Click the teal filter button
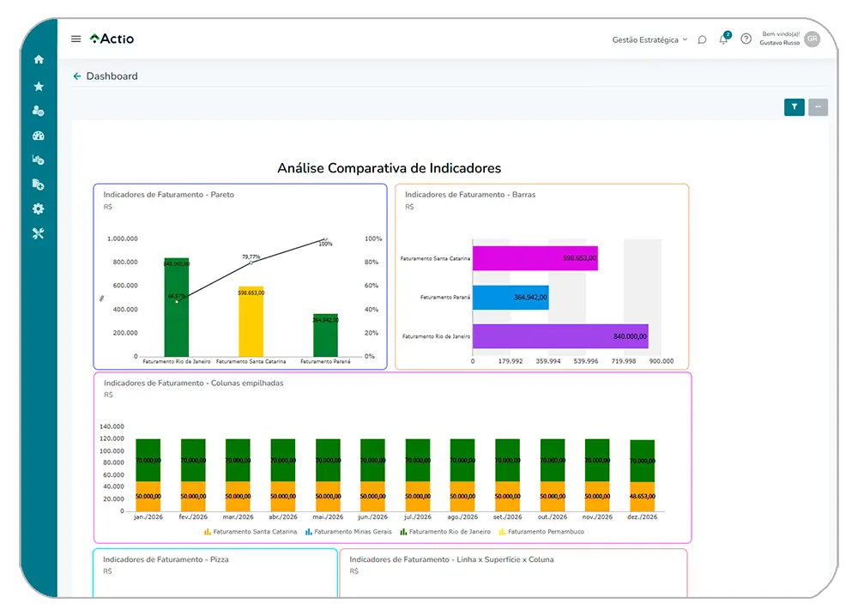Viewport: 858px width, 616px height. pyautogui.click(x=795, y=107)
